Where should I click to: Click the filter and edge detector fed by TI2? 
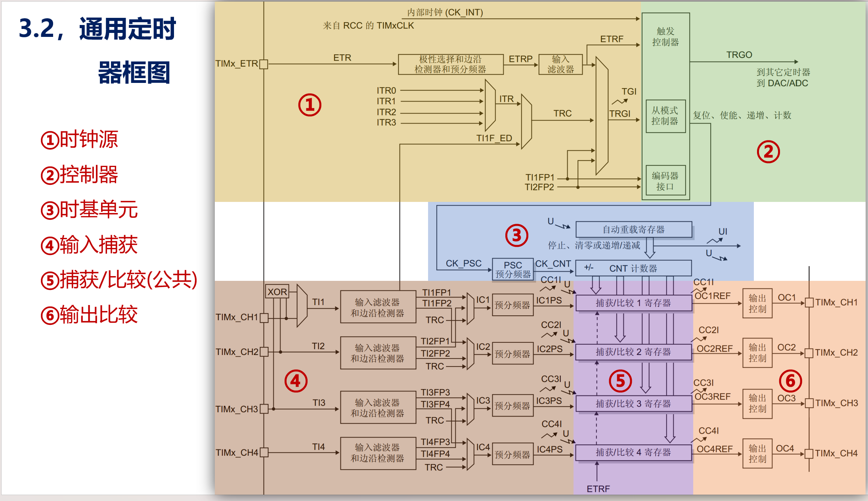(x=378, y=353)
